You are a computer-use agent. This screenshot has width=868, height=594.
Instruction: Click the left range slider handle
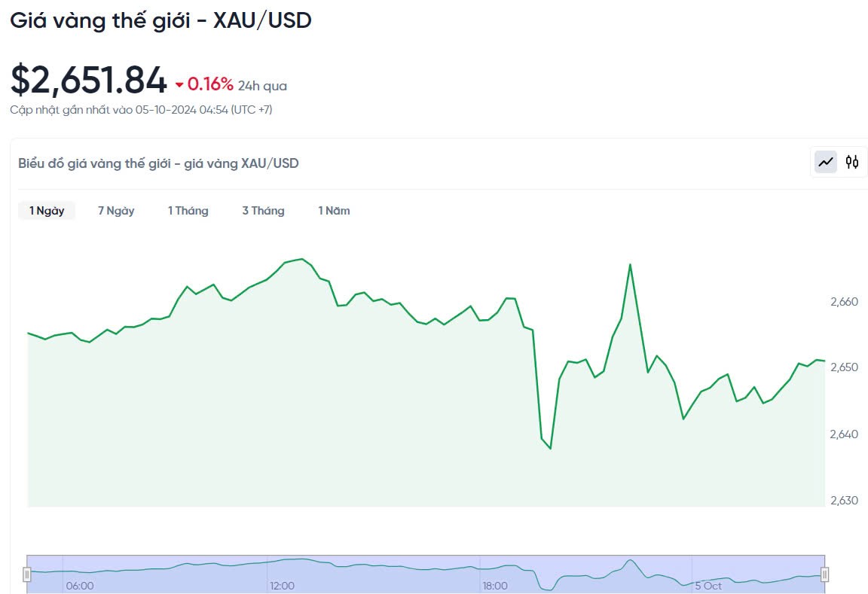pyautogui.click(x=27, y=574)
